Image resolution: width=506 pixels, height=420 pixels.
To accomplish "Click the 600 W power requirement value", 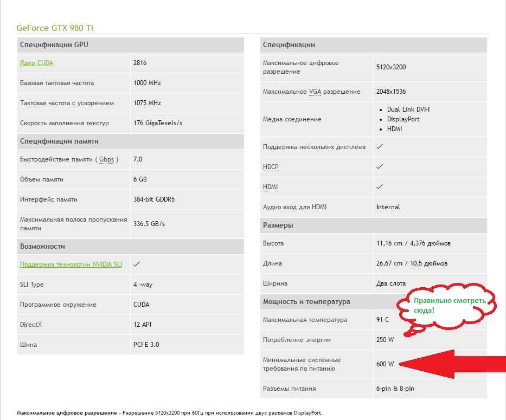I will tap(385, 364).
